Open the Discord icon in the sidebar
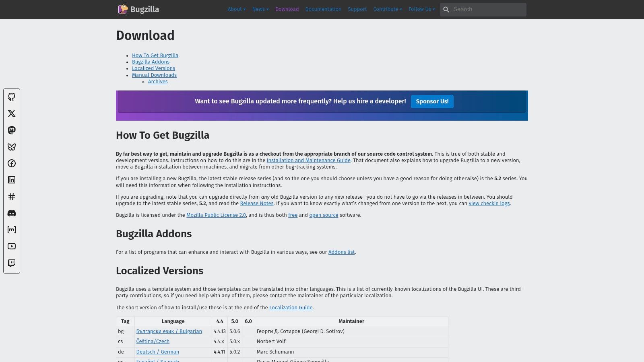Viewport: 644px width, 362px height. click(12, 213)
